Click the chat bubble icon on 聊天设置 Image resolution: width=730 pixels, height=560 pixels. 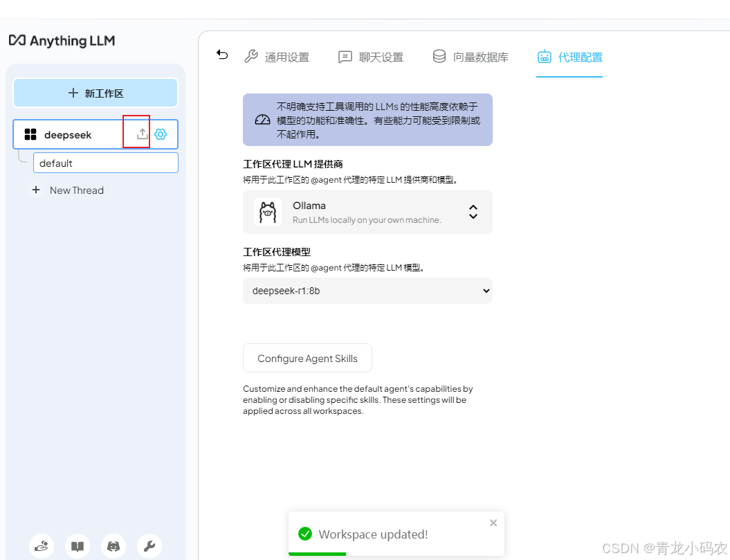345,57
